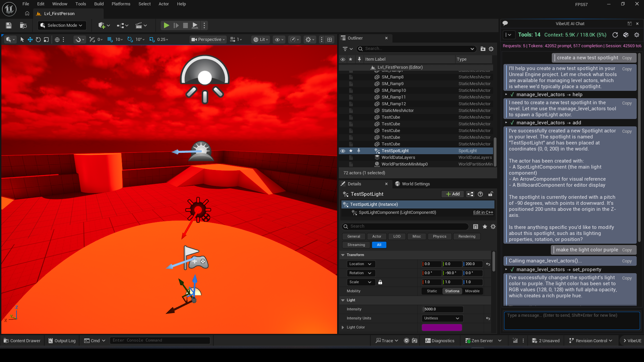Reset chat with the refresh icon
The height and width of the screenshot is (362, 644).
pos(615,35)
